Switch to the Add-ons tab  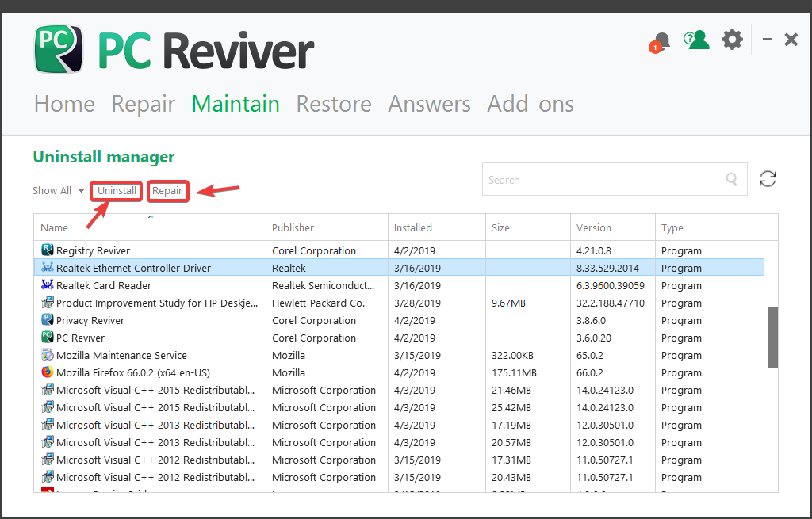530,104
